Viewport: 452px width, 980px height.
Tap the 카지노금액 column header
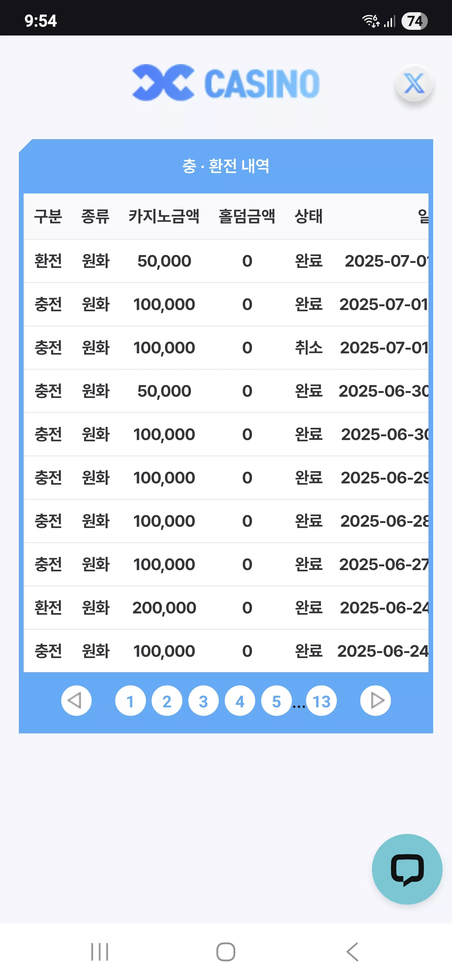(164, 216)
